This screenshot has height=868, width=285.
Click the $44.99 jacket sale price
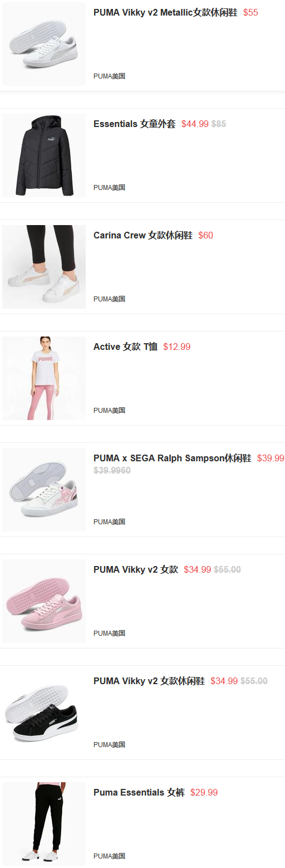click(195, 124)
